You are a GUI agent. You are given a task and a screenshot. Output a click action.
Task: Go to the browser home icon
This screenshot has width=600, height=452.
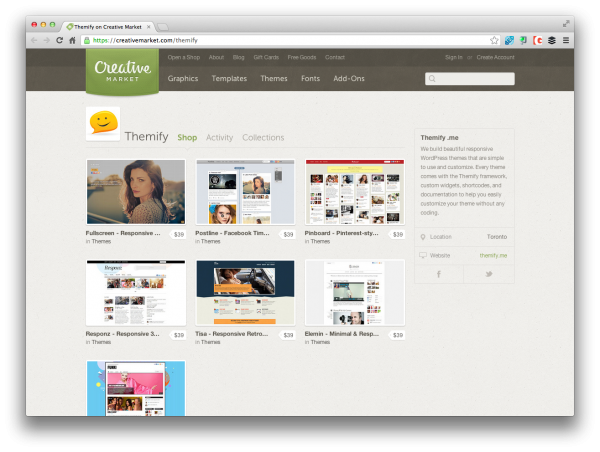(x=72, y=40)
